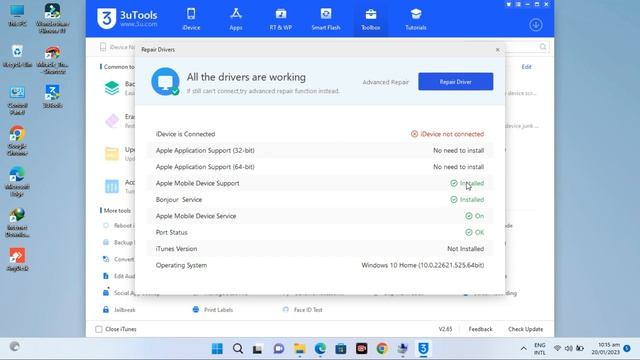Click the ENG INTL language indicator
This screenshot has height=360, width=640.
tap(540, 349)
